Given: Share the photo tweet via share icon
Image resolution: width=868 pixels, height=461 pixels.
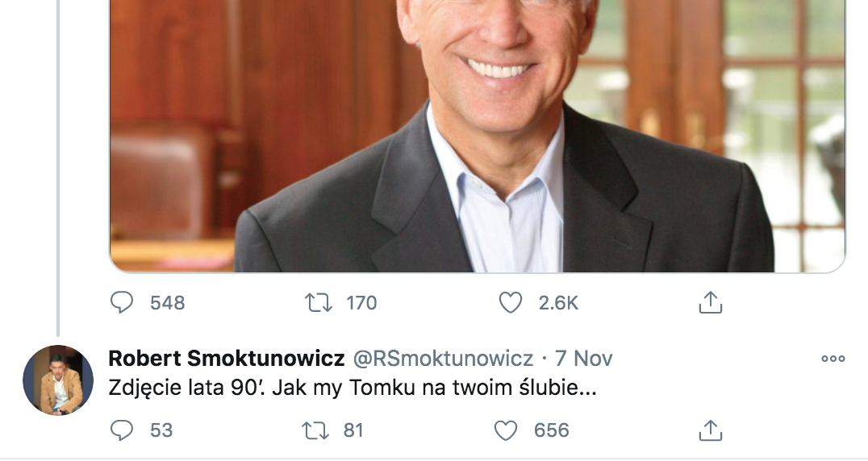Looking at the screenshot, I should click(711, 303).
